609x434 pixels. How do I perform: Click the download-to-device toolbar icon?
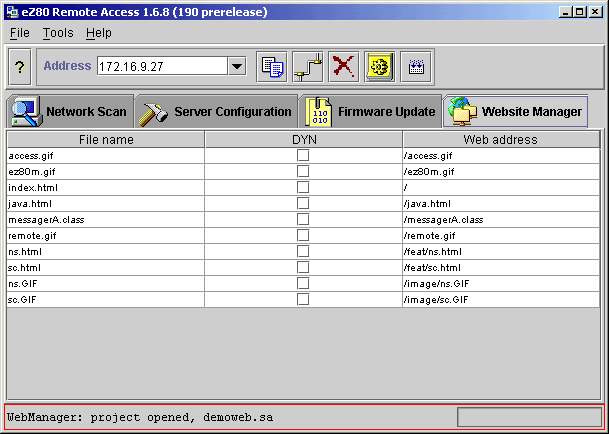[x=416, y=66]
